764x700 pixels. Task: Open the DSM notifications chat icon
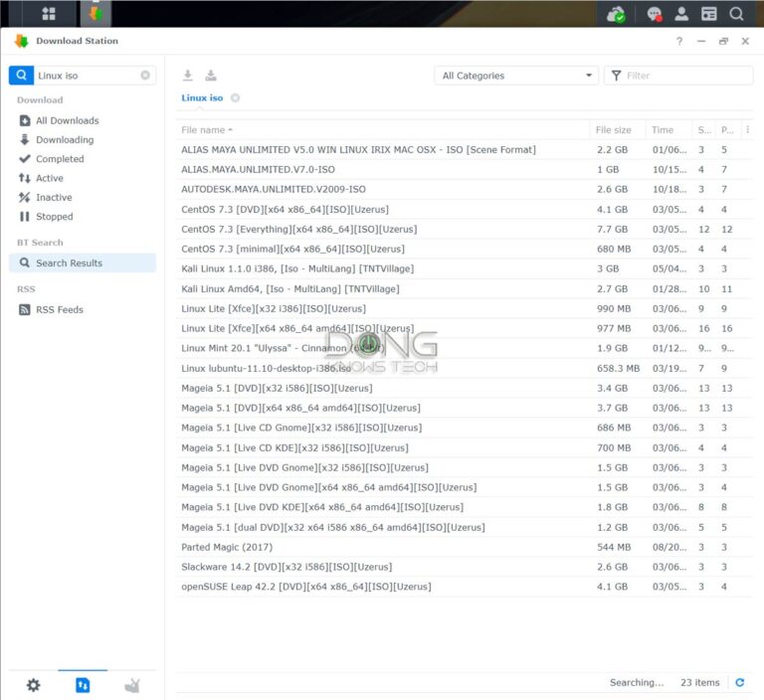coord(654,14)
